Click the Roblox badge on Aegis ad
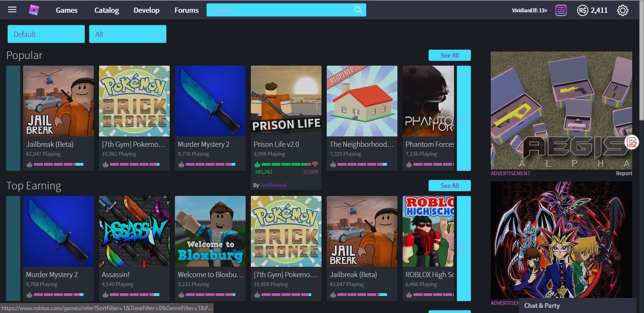Image resolution: width=644 pixels, height=313 pixels. click(631, 142)
